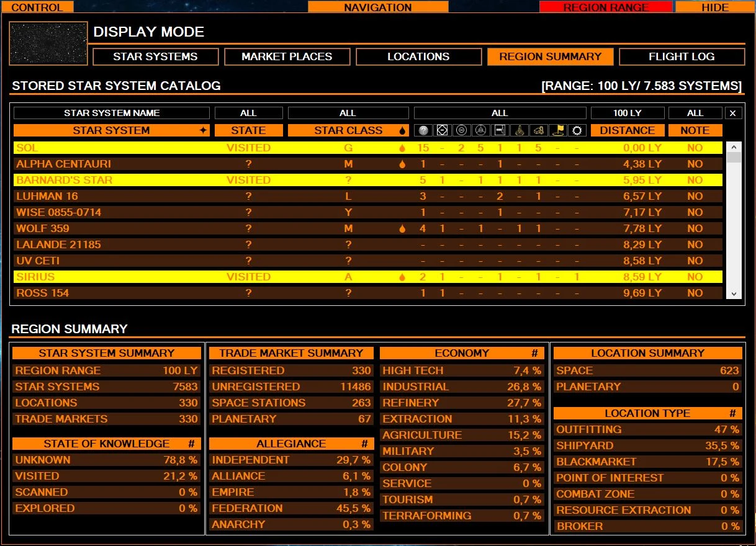The image size is (756, 546).
Task: Click the catalog scrollbar thumb
Action: click(x=734, y=157)
